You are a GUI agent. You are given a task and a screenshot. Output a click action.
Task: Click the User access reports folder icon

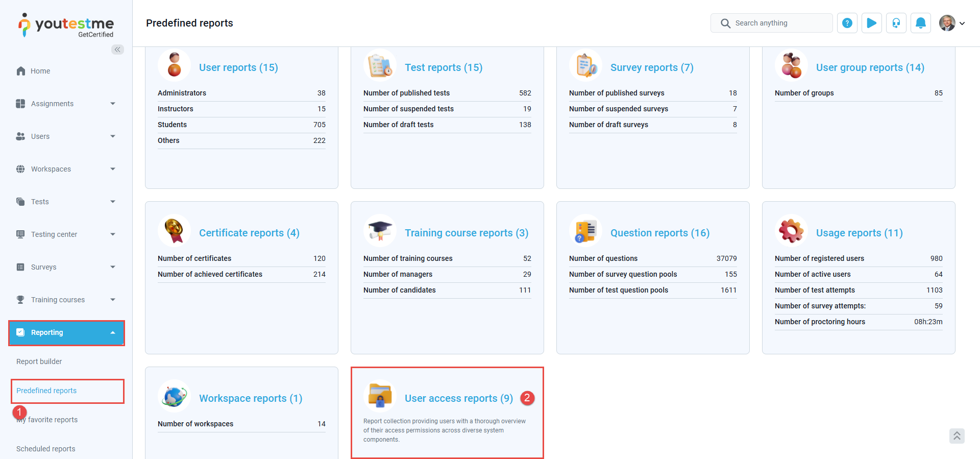[x=380, y=396]
